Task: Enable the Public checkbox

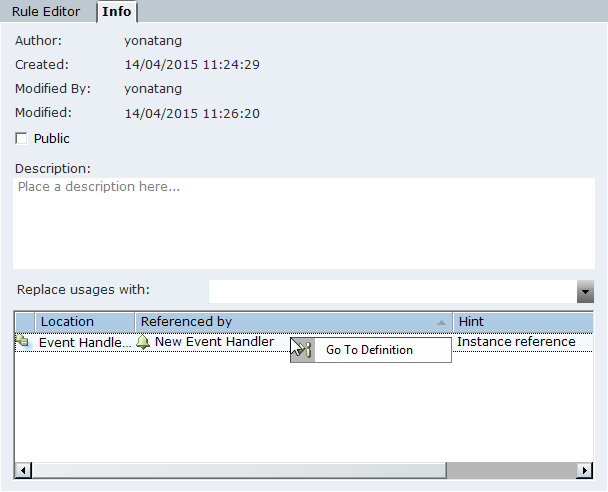Action: (22, 139)
